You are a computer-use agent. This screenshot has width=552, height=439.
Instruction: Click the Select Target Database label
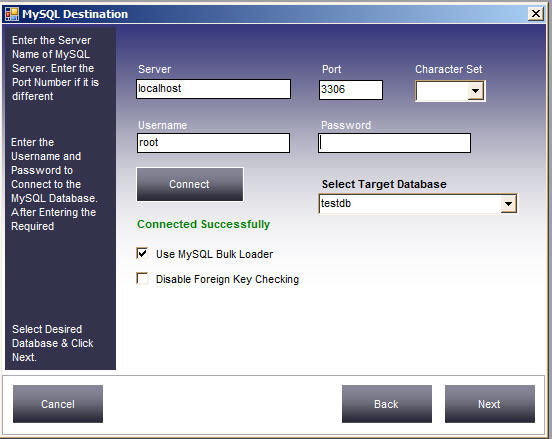pos(384,184)
